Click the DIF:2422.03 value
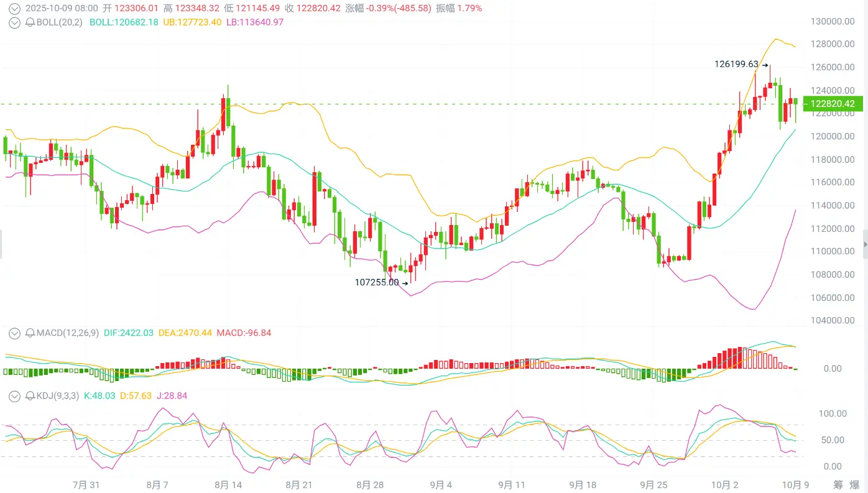This screenshot has width=868, height=493. click(128, 333)
